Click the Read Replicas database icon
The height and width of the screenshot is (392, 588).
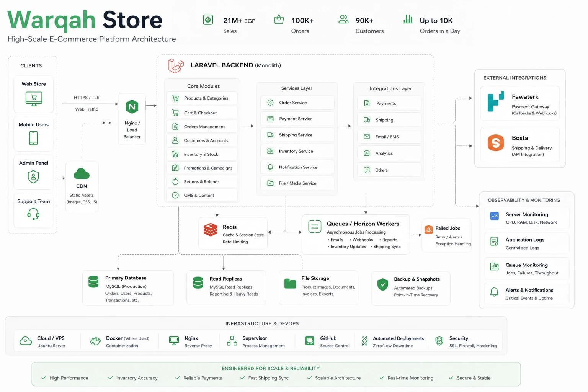click(x=198, y=283)
